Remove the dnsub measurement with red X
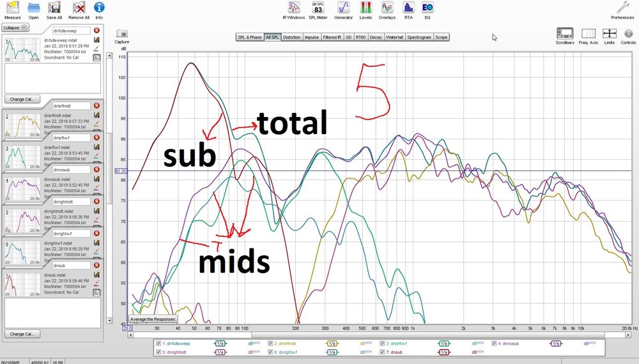 96,266
